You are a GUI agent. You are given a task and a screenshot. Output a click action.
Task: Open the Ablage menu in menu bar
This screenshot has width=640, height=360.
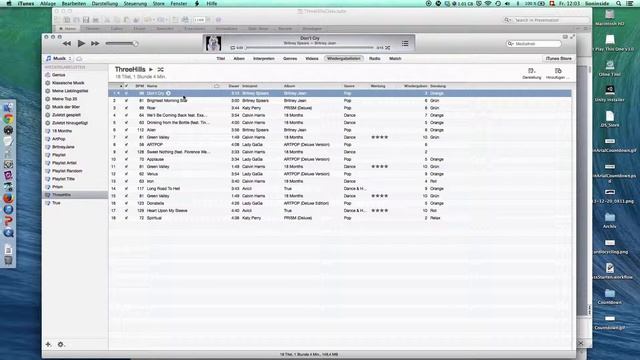point(48,3)
